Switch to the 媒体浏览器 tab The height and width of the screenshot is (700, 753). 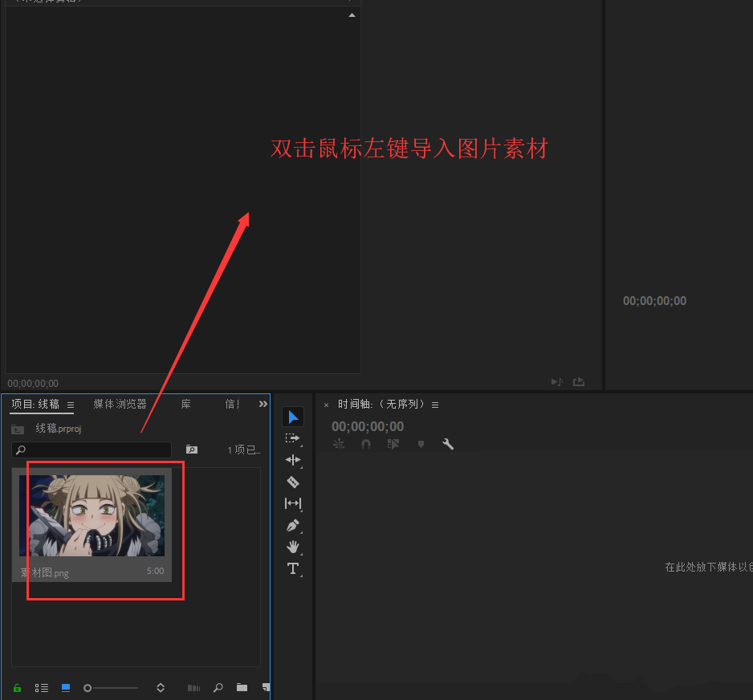click(120, 405)
